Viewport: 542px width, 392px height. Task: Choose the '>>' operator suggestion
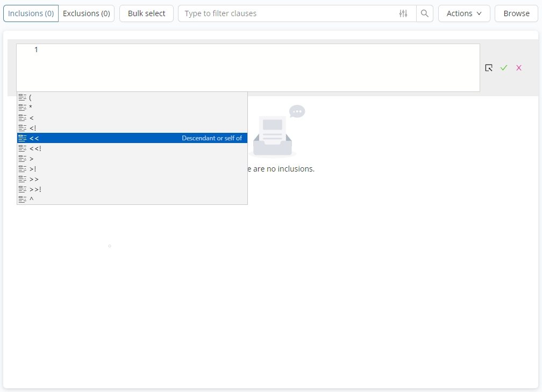(x=132, y=179)
